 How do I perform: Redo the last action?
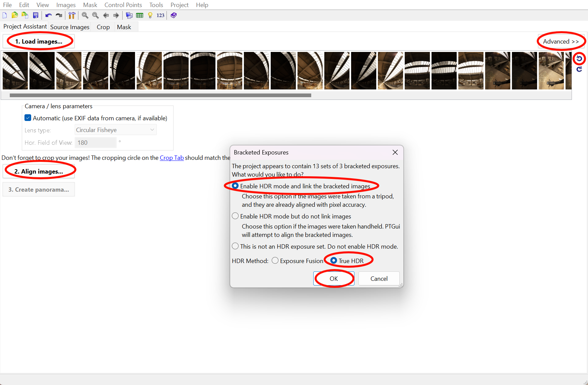point(59,15)
